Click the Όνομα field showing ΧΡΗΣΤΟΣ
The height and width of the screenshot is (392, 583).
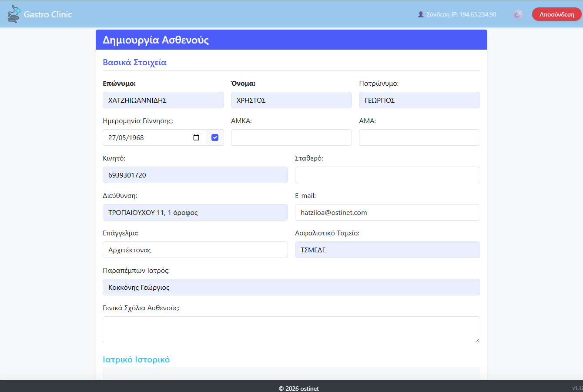(291, 100)
